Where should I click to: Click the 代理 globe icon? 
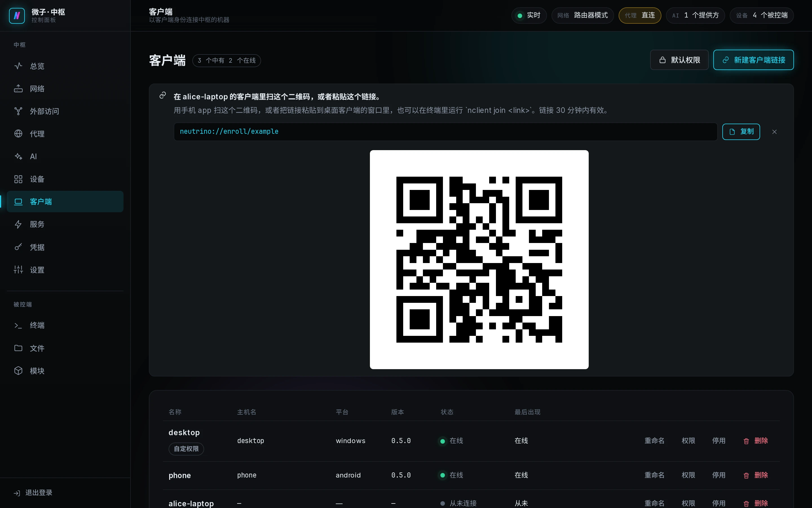[18, 134]
